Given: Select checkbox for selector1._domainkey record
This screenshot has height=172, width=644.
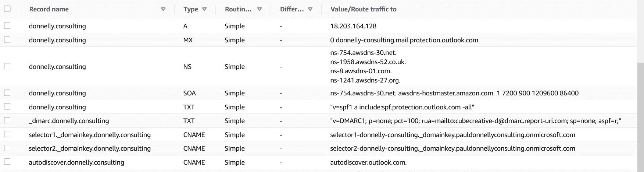Looking at the screenshot, I should [7, 134].
